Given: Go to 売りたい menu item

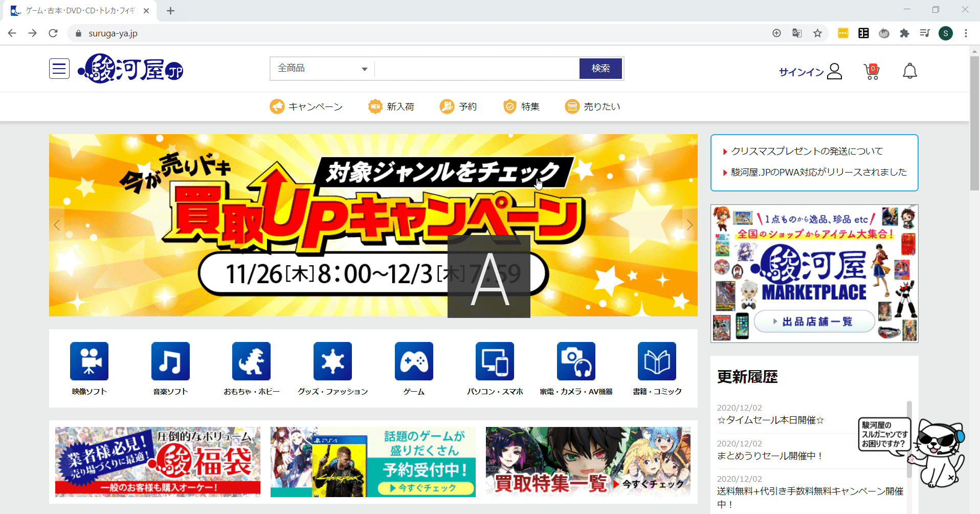Looking at the screenshot, I should coord(593,106).
